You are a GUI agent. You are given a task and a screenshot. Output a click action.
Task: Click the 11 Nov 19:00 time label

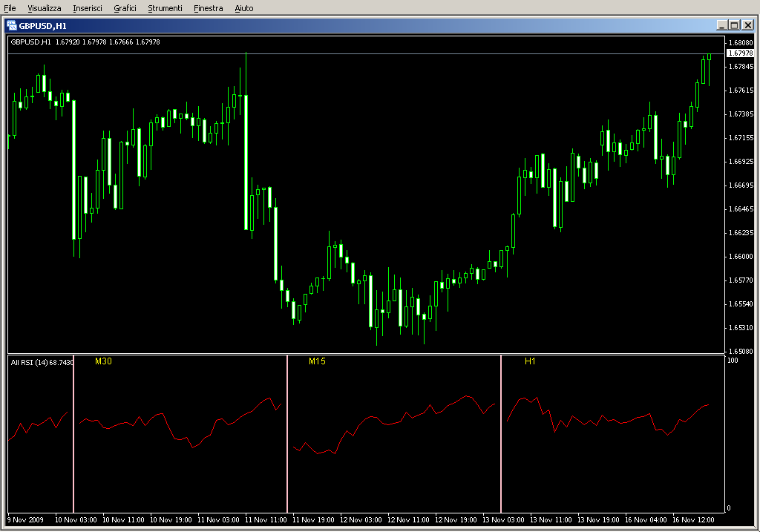click(313, 520)
